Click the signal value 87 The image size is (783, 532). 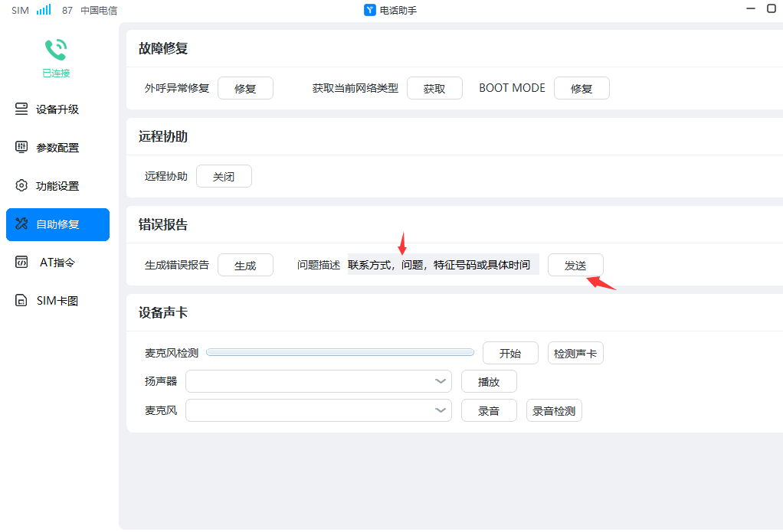(67, 11)
